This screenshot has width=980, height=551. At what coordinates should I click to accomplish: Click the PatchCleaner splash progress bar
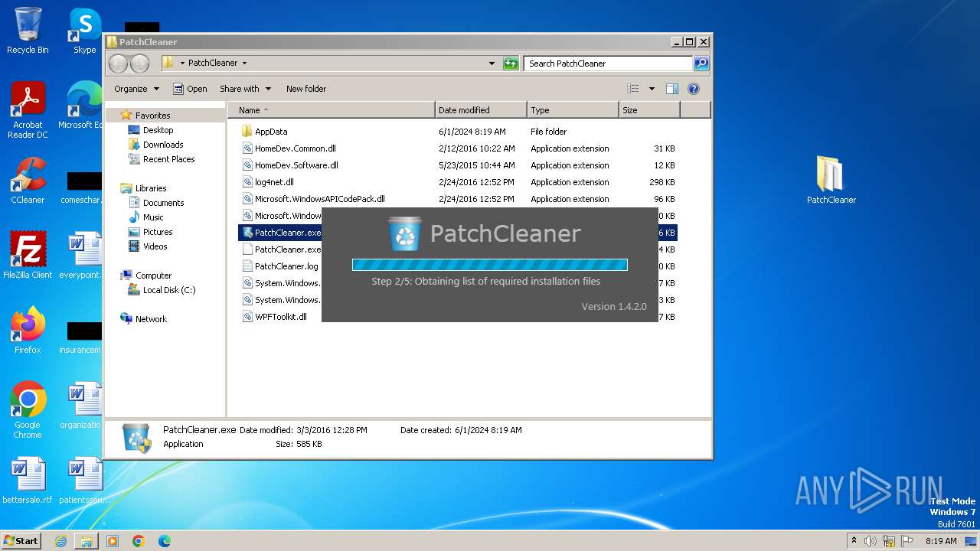tap(490, 265)
